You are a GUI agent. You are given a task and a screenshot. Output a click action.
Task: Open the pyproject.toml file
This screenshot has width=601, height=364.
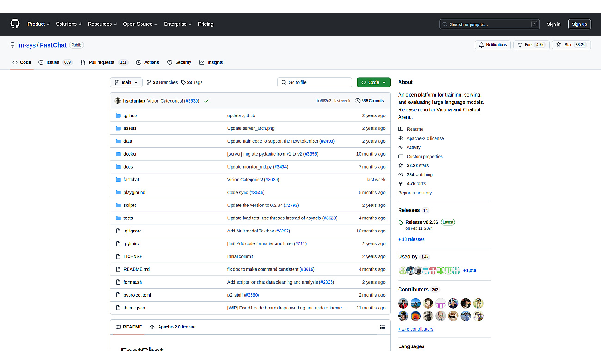click(137, 295)
